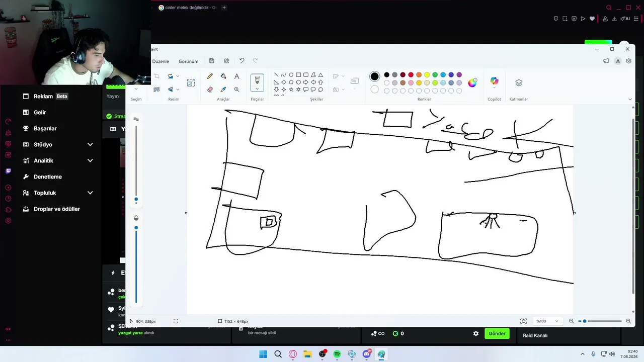
Task: Choose the Rectangle shape
Action: [298, 75]
